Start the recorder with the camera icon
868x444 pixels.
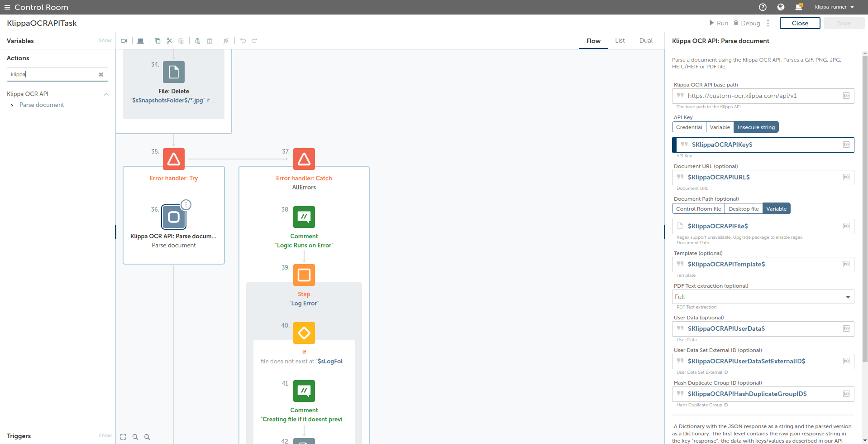pos(124,41)
